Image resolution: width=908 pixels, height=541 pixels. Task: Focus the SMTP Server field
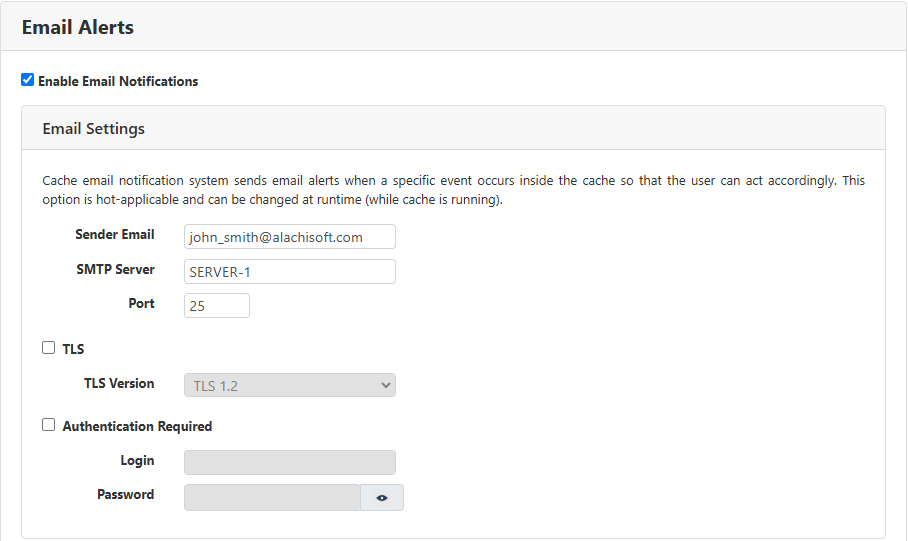coord(290,272)
